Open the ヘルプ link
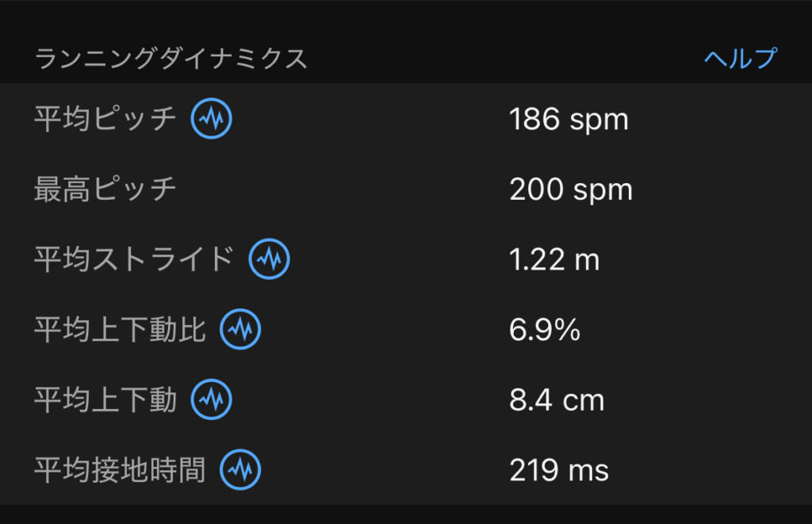 pyautogui.click(x=740, y=59)
